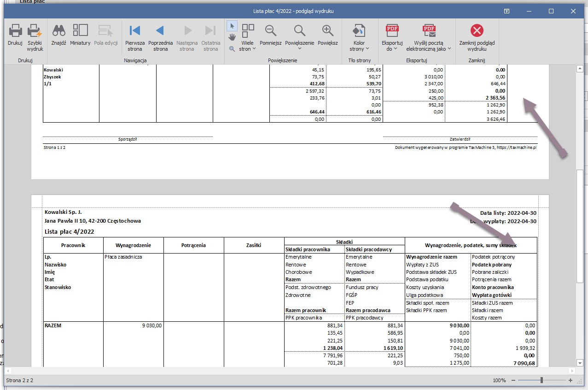Show page Miniatury thumbnails panel
This screenshot has width=588, height=390.
[x=80, y=31]
